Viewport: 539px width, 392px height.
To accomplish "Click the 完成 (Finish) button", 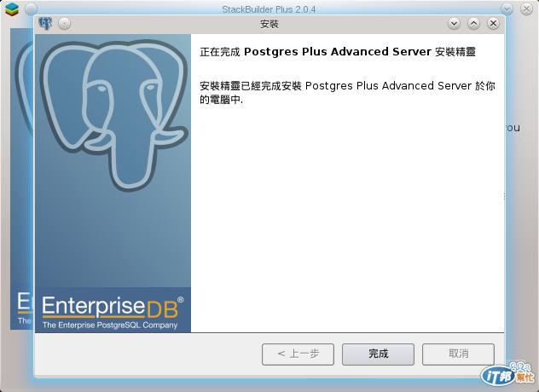I will click(x=378, y=354).
